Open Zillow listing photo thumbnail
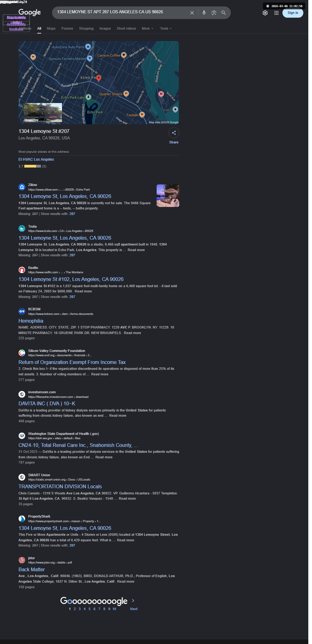 tap(168, 196)
